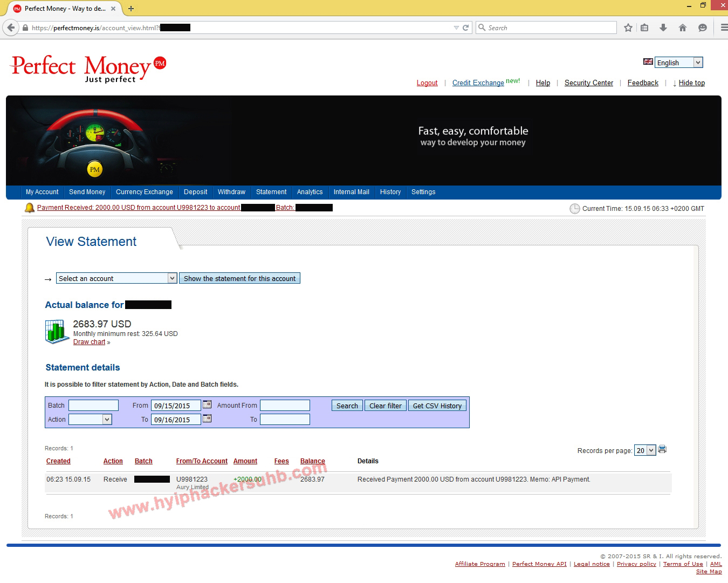This screenshot has width=728, height=583.
Task: Sort by From/To Account column
Action: coord(202,461)
